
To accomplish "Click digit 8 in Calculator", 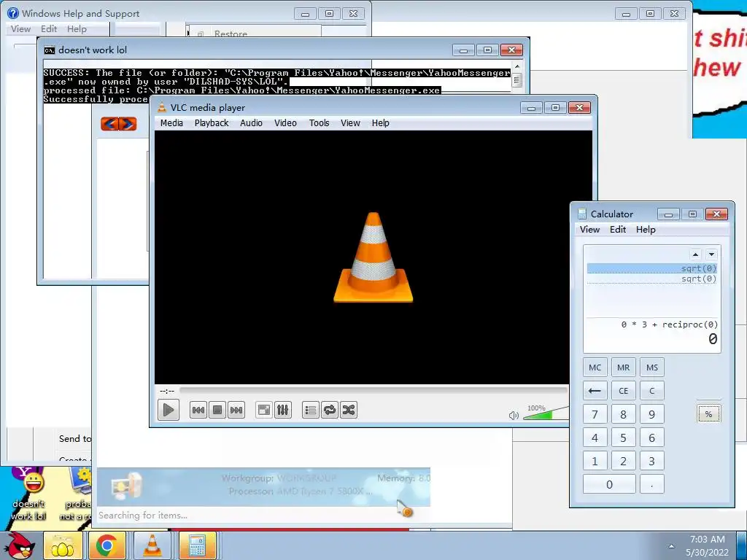I will pos(624,414).
